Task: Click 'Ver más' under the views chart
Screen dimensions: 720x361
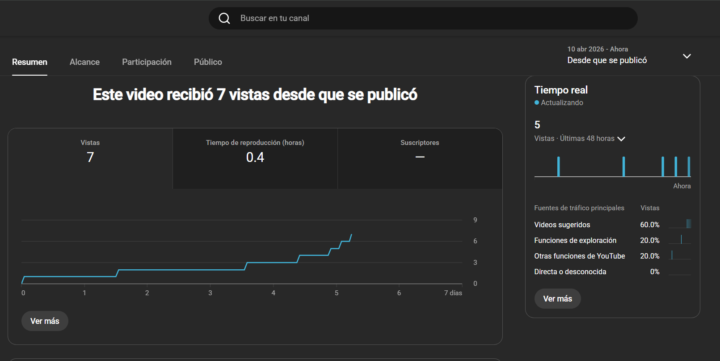Action: click(45, 321)
